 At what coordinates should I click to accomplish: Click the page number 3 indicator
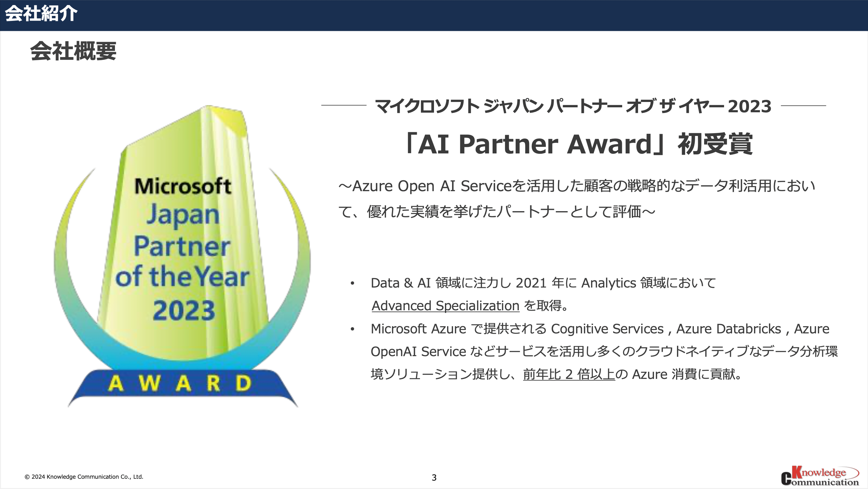tap(433, 475)
